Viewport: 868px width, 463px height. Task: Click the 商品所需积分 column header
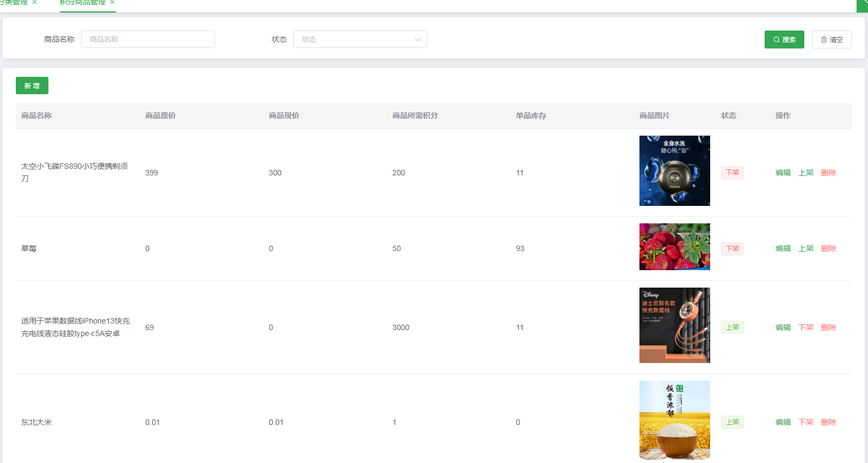415,115
